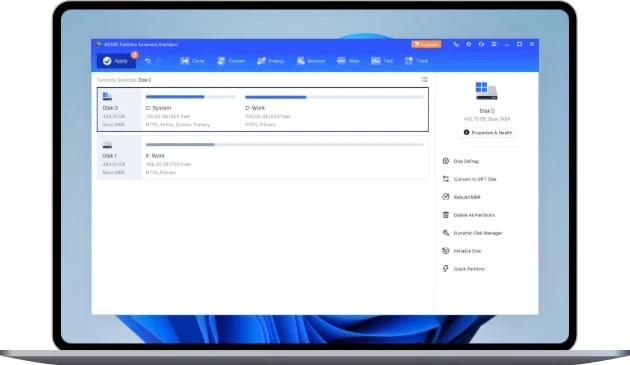The width and height of the screenshot is (630, 365).
Task: Click the large Disk 0 drive image
Action: click(x=486, y=91)
